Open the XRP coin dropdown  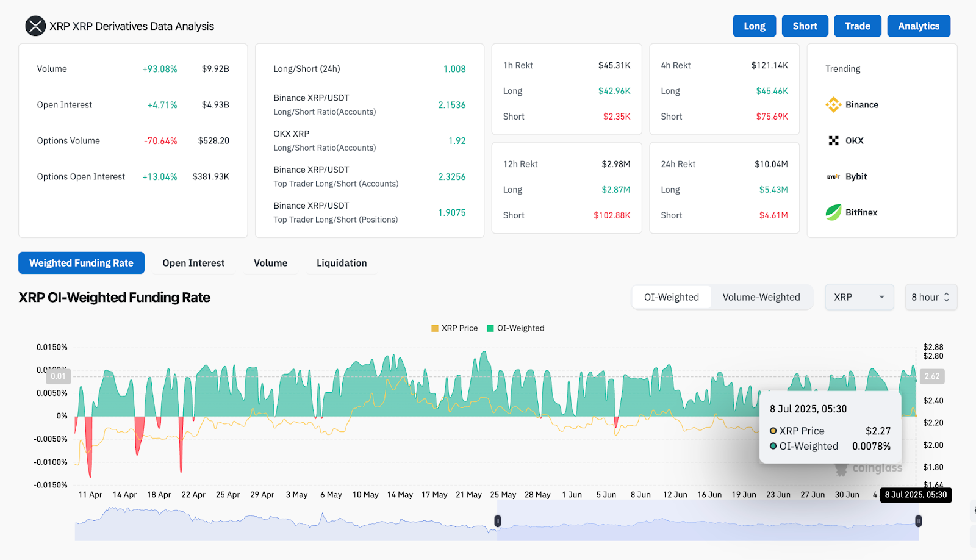click(x=859, y=297)
